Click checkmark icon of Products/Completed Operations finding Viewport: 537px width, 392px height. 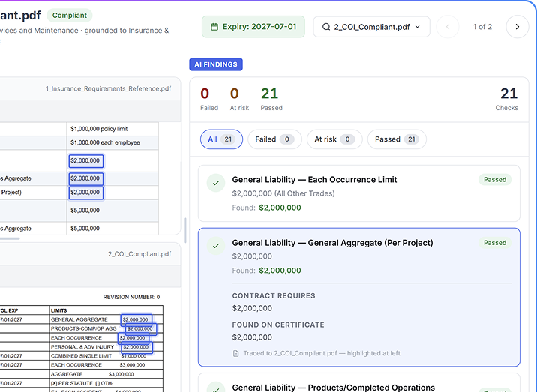tap(216, 388)
